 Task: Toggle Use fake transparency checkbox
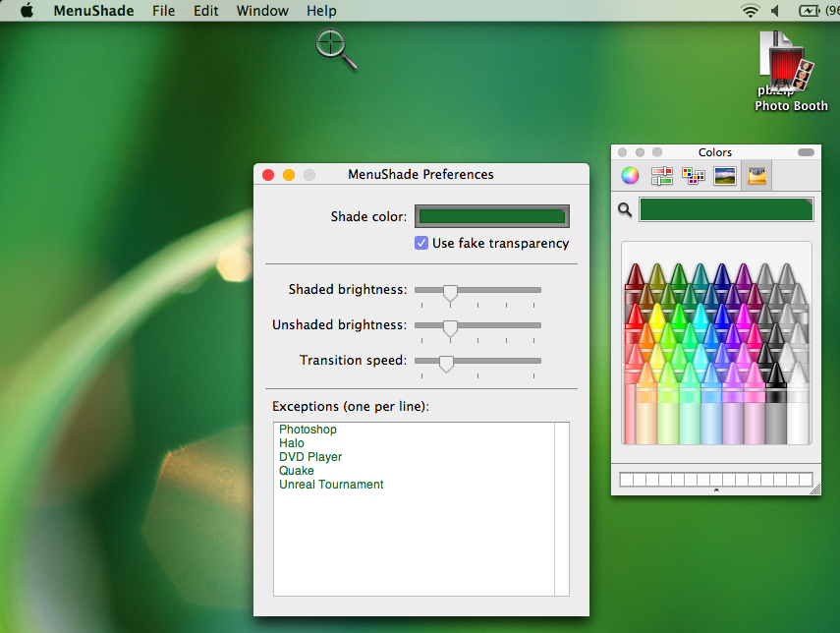tap(421, 243)
